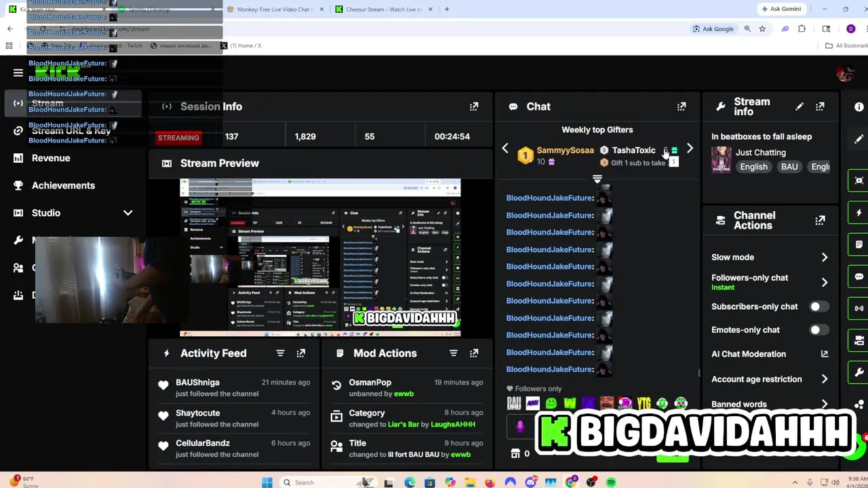
Task: Switch to the Monkey Free Live Video Chat tab
Action: pos(276,9)
